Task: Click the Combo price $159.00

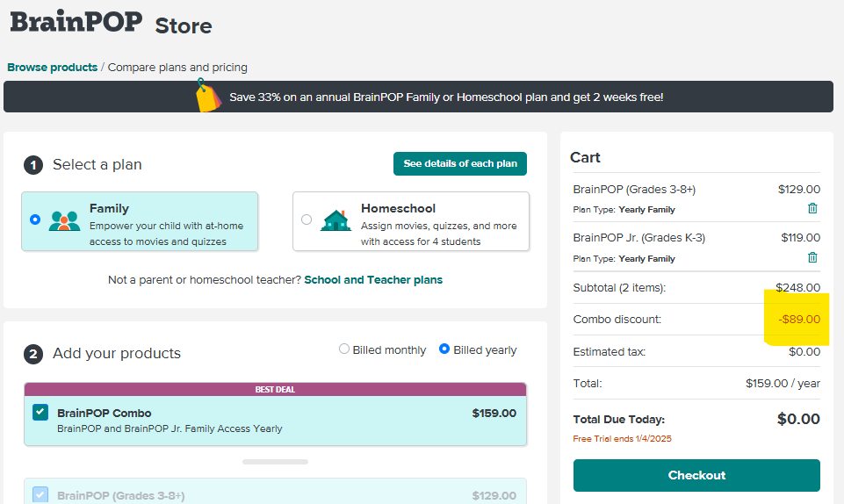Action: (494, 413)
